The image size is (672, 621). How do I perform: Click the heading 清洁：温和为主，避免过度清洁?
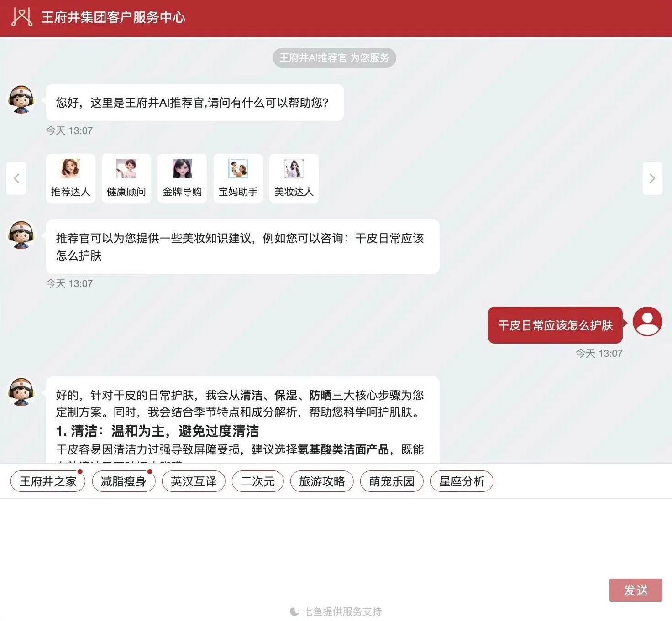pos(157,431)
